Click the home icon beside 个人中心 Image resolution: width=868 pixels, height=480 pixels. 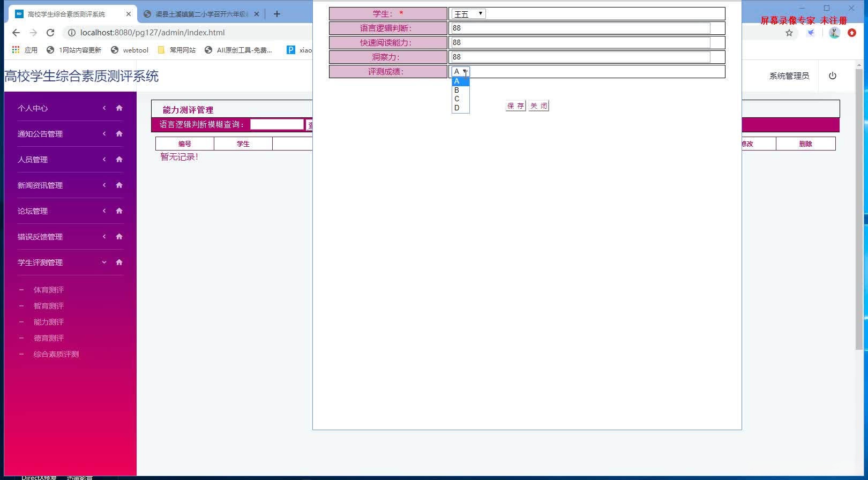[x=119, y=108]
